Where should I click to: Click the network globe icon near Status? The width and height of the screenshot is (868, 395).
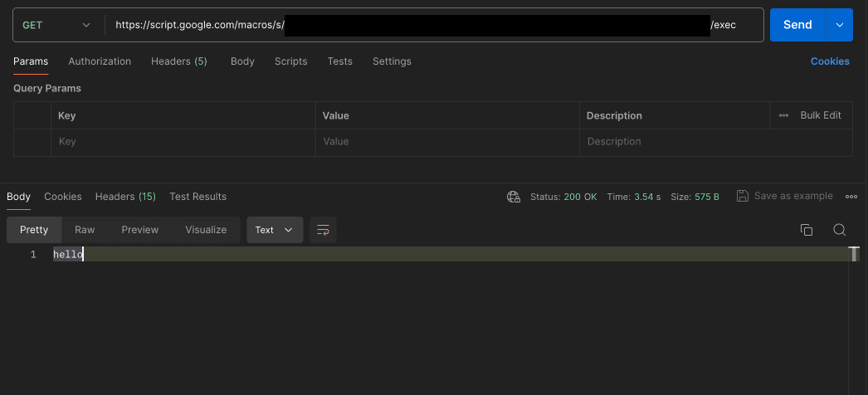pyautogui.click(x=513, y=197)
